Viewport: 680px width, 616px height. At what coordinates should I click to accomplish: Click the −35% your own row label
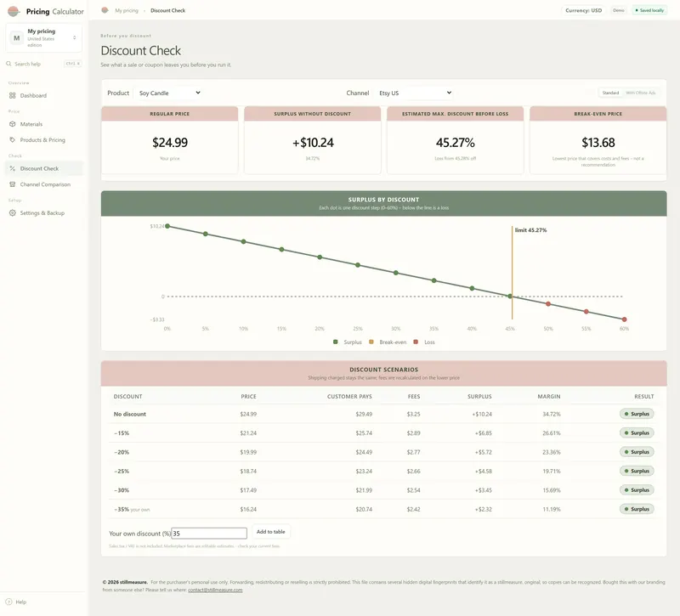(x=132, y=509)
